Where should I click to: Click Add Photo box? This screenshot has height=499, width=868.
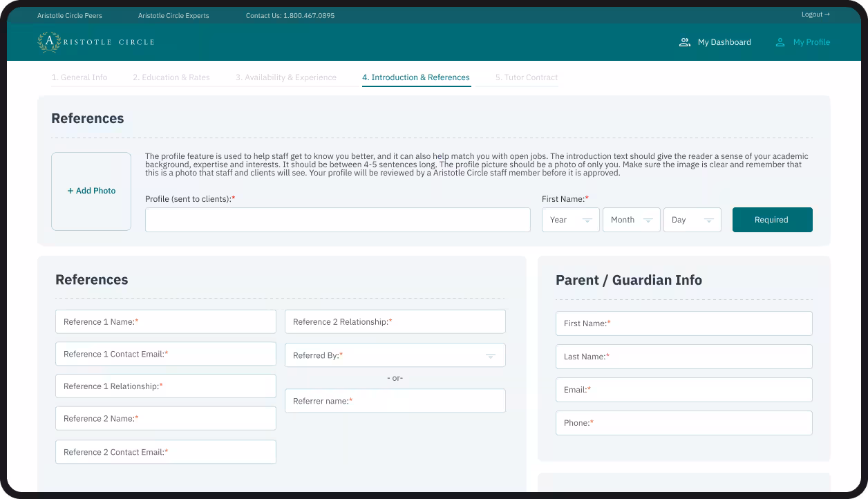click(x=91, y=191)
